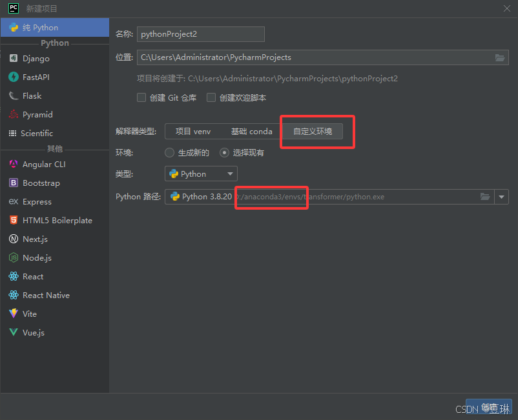Select Angular CLI text in list
518x420 pixels.
pos(44,165)
